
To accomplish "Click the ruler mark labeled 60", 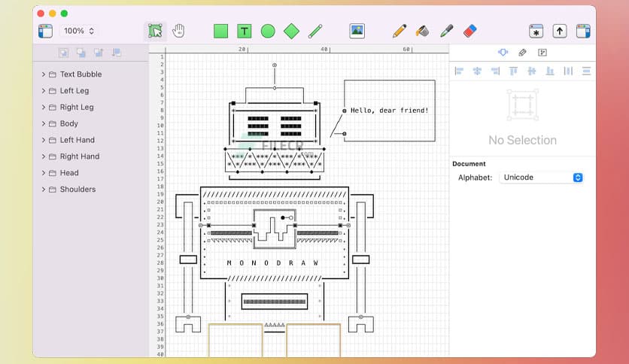I will [406, 49].
